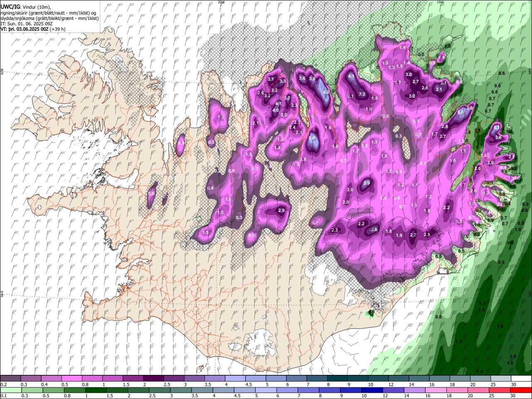Click the 20 swatch in the bottom rain legend row
532x399 pixels.
pos(478,390)
